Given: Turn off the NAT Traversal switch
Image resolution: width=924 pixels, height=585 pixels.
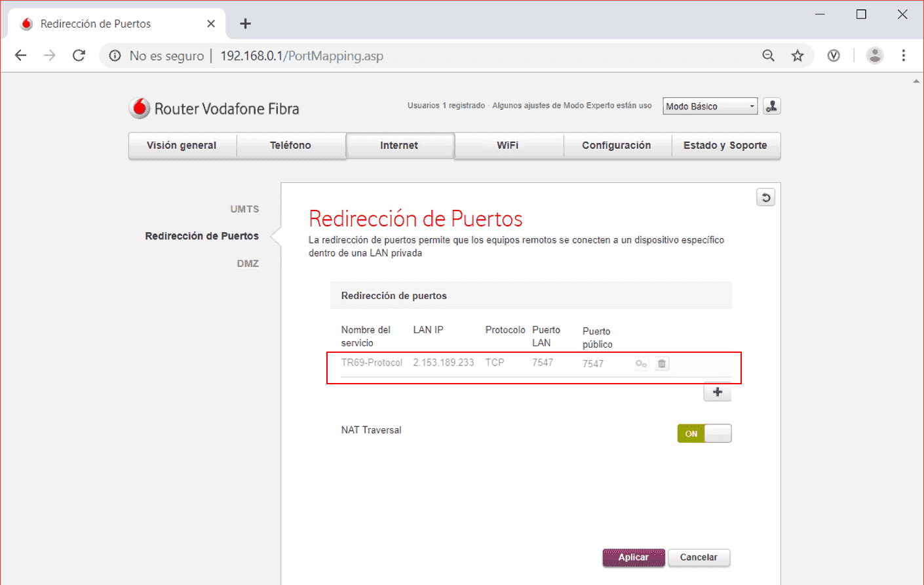Looking at the screenshot, I should pyautogui.click(x=704, y=434).
